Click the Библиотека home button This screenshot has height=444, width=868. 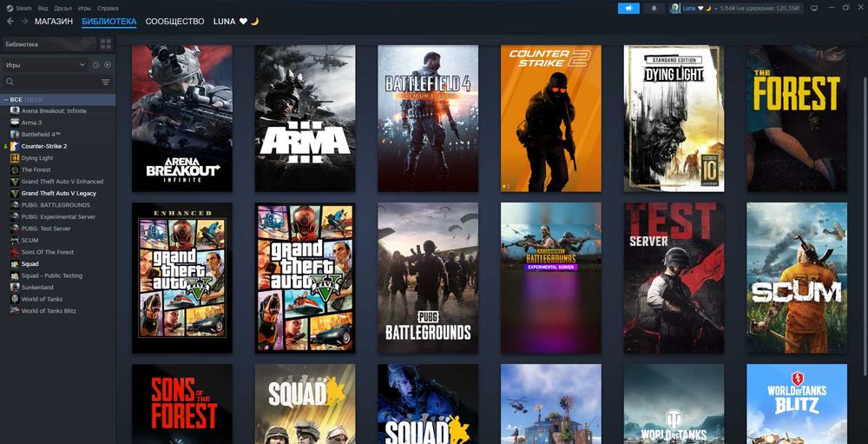point(49,43)
